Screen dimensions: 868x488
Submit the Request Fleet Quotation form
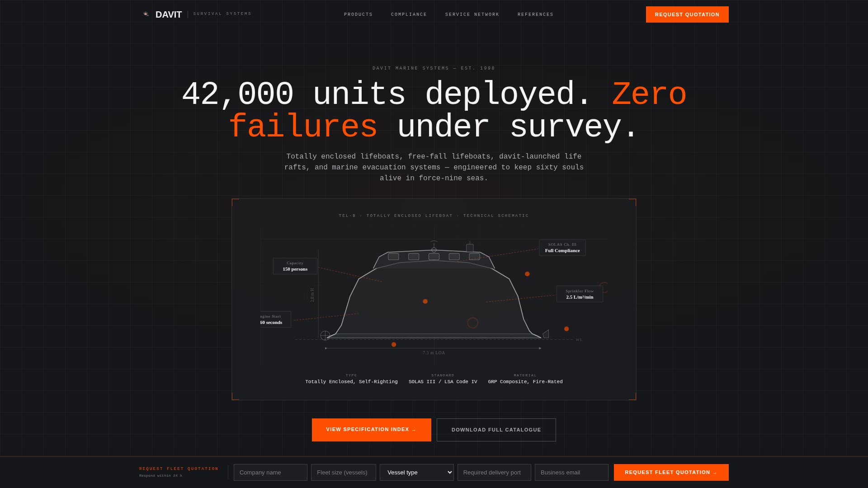671,472
